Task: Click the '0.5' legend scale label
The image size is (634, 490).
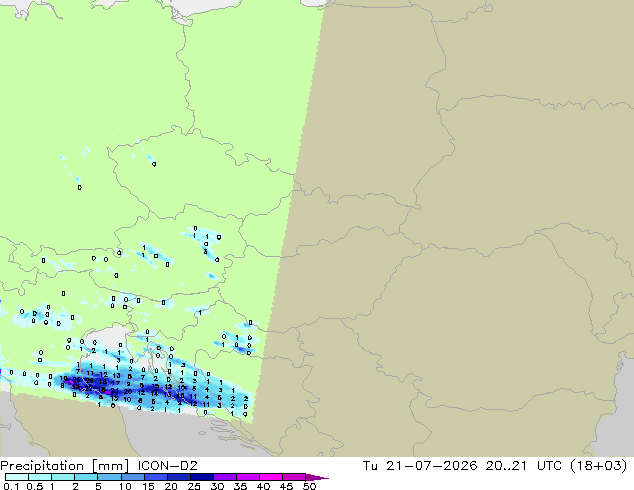Action: 35,486
